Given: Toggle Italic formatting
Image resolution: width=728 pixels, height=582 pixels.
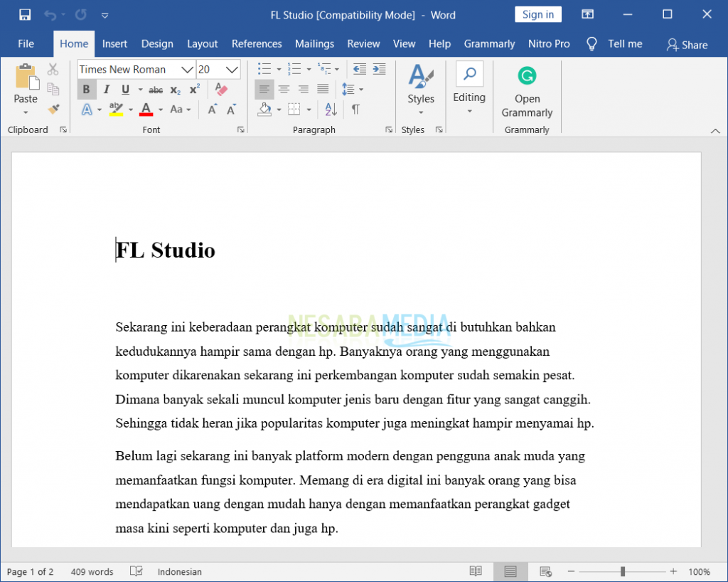Looking at the screenshot, I should (107, 89).
